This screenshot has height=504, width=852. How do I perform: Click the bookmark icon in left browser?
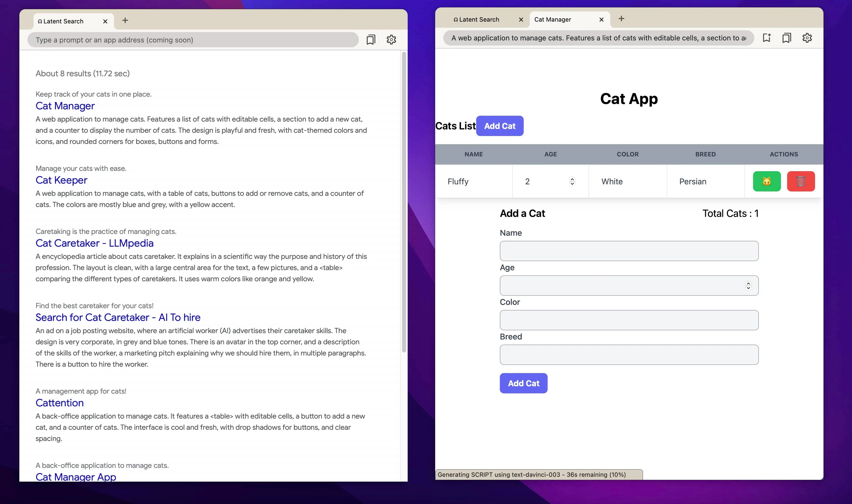[x=371, y=40]
